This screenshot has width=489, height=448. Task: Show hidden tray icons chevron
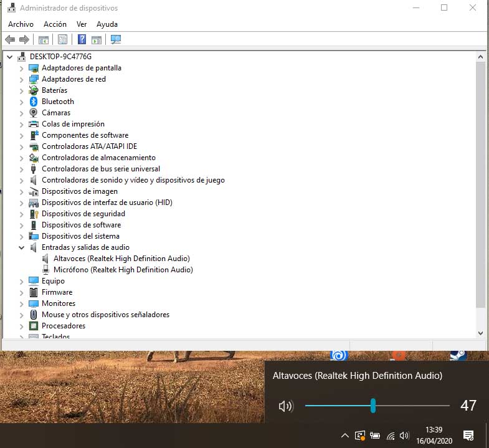tap(345, 436)
